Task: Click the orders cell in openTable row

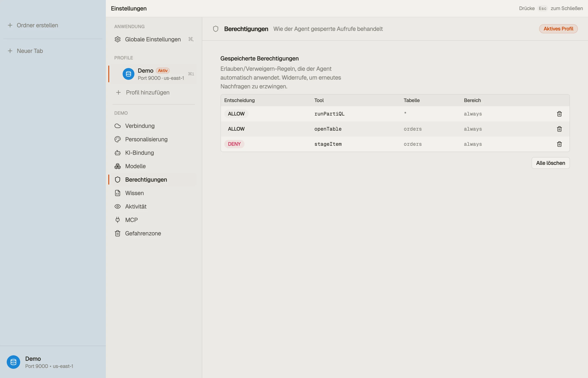Action: pos(412,129)
